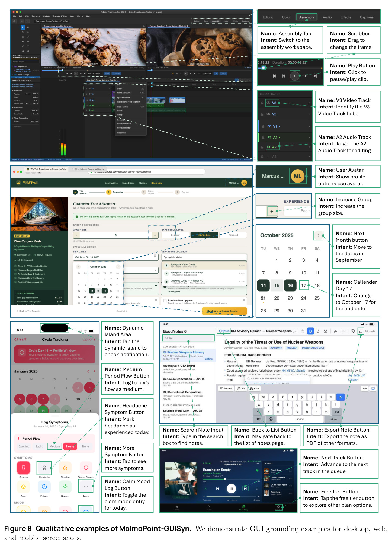Tap the Bloating symptom icon
Viewport: 392px width, 546px height.
(x=65, y=468)
